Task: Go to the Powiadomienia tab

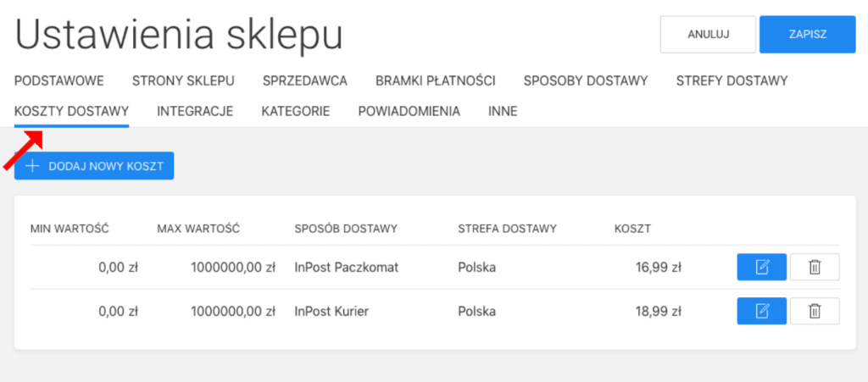Action: 409,111
